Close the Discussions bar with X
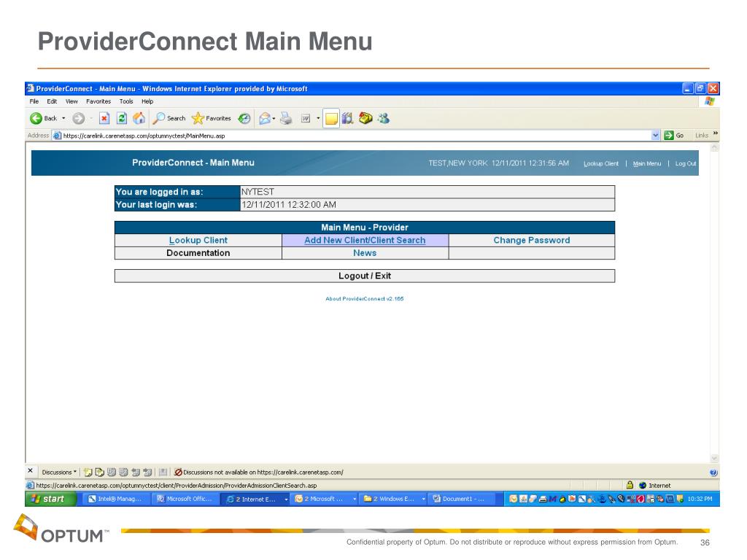Image resolution: width=747 pixels, height=560 pixels. (31, 470)
